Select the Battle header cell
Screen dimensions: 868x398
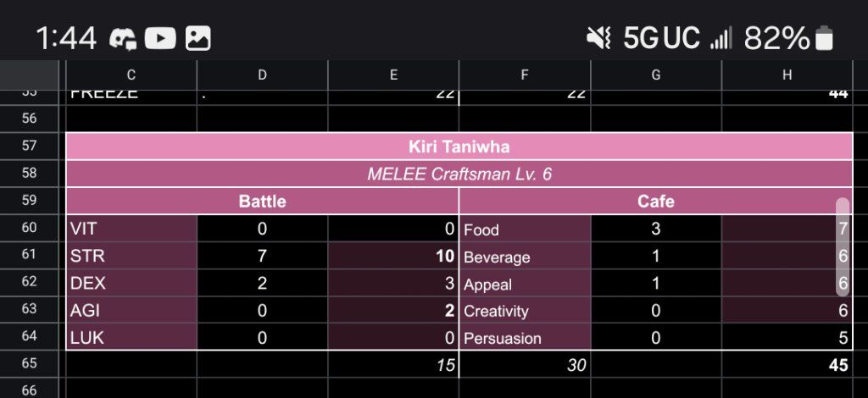point(263,202)
